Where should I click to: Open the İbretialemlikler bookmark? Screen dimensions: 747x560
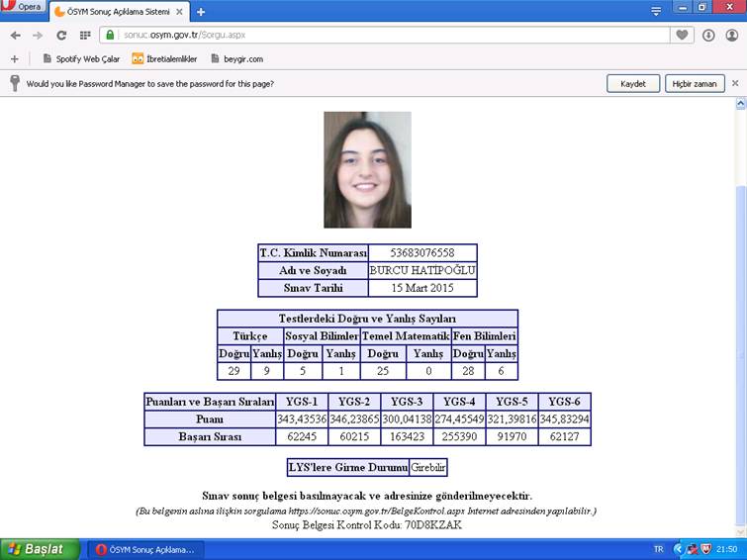click(x=164, y=58)
